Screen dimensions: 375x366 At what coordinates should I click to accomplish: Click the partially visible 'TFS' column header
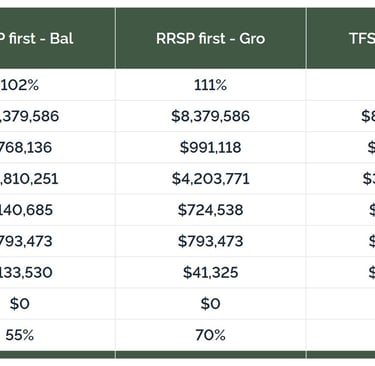tap(341, 38)
